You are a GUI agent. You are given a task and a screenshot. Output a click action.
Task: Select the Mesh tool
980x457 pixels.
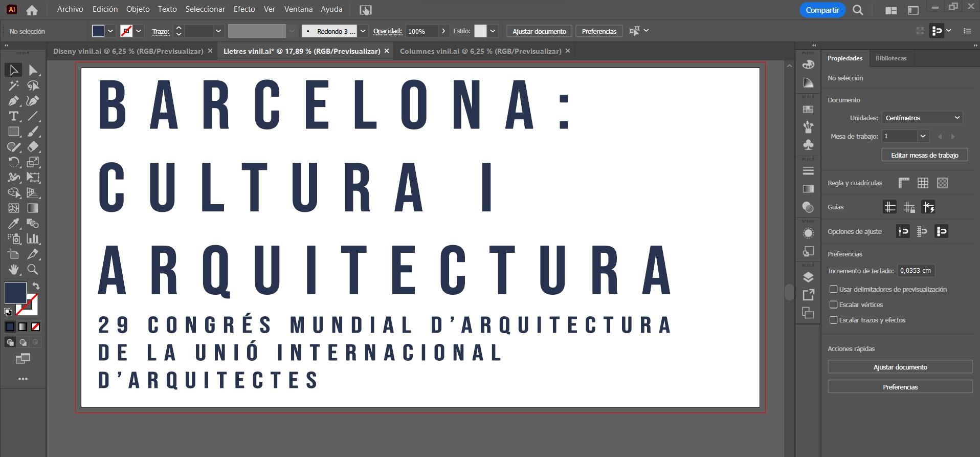[x=13, y=208]
